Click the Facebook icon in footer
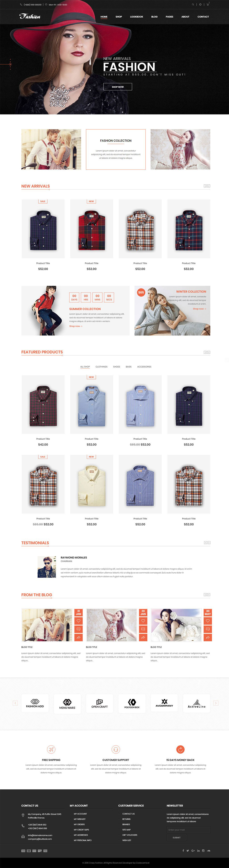229x868 pixels. [x=183, y=850]
